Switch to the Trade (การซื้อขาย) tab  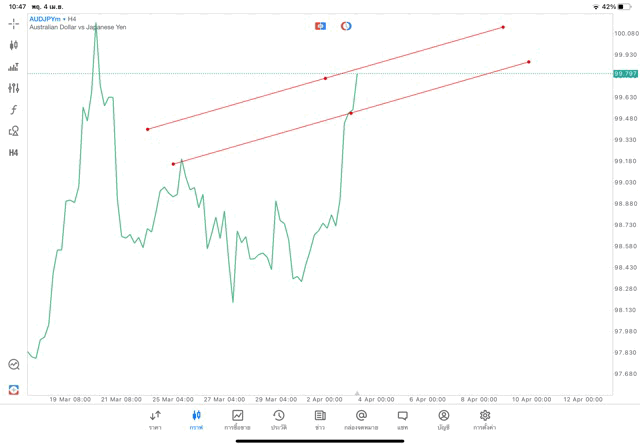(x=237, y=420)
